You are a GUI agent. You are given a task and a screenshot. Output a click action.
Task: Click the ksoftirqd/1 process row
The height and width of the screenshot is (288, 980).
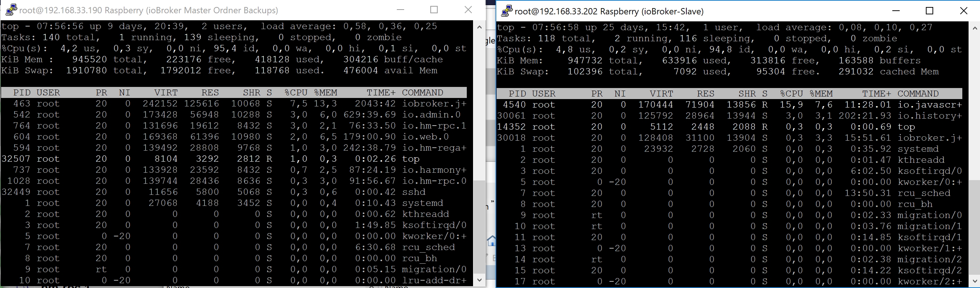tap(730, 237)
